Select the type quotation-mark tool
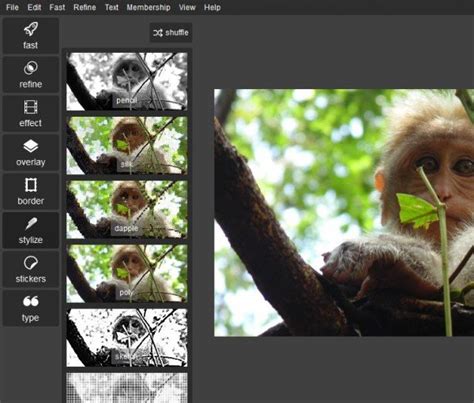The width and height of the screenshot is (474, 403). coord(31,309)
